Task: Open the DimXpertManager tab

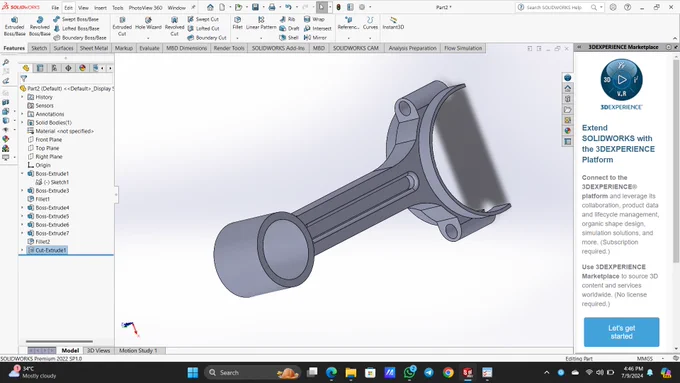Action: pos(69,68)
